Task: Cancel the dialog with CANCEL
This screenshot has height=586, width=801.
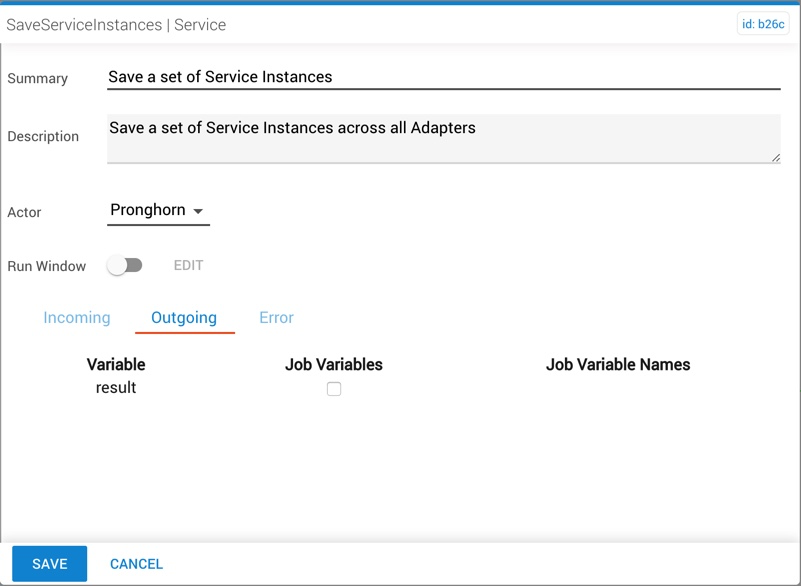Action: pyautogui.click(x=136, y=564)
